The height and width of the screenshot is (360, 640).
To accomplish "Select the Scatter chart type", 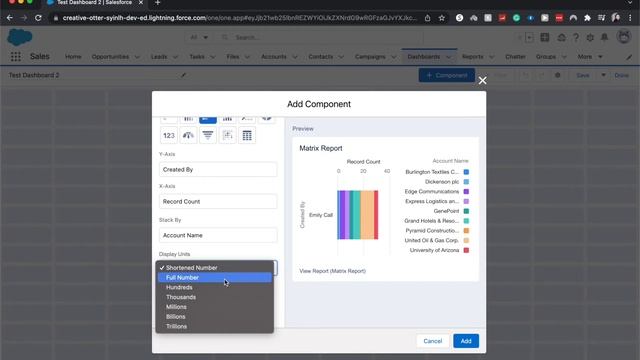I will click(227, 136).
